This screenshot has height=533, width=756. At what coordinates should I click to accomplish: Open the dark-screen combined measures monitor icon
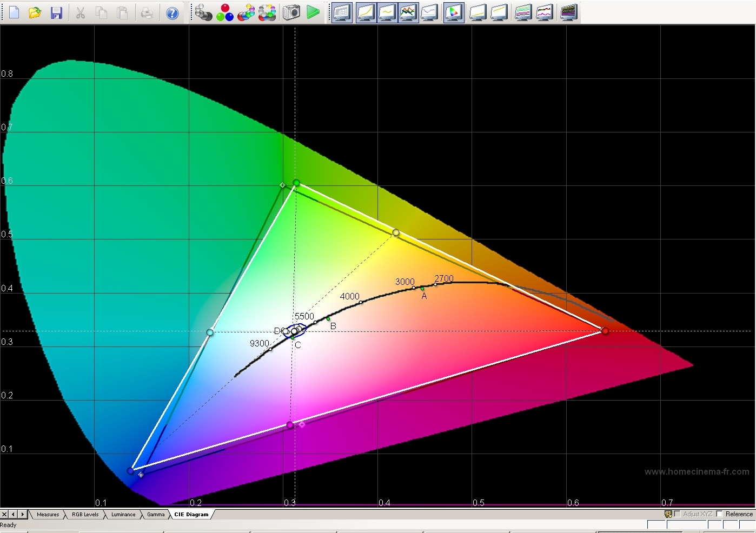(x=569, y=12)
